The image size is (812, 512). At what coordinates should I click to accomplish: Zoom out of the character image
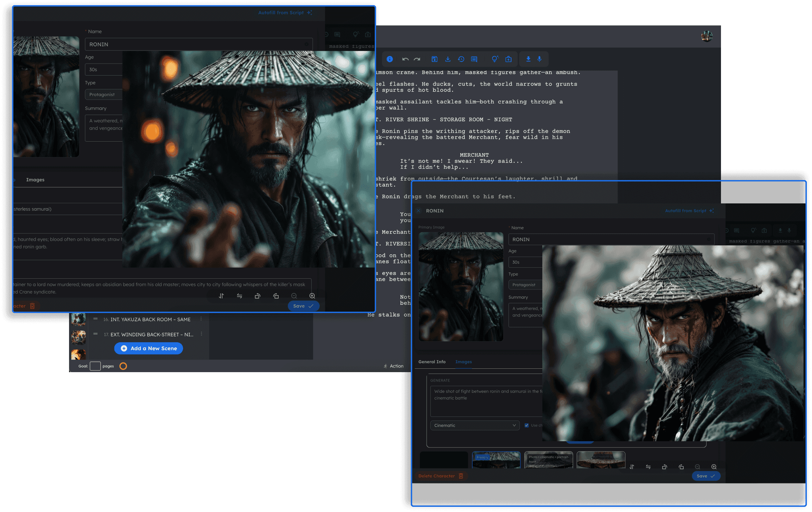click(698, 467)
